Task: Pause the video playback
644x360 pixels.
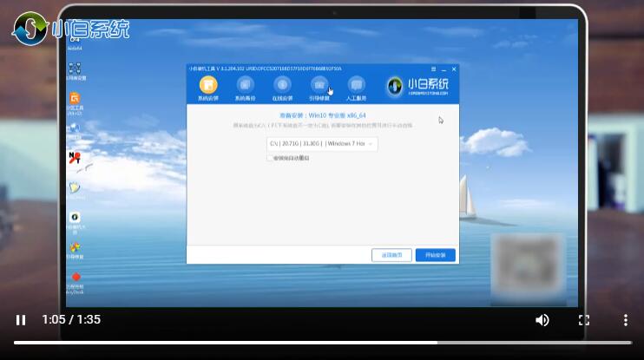Action: (x=21, y=320)
